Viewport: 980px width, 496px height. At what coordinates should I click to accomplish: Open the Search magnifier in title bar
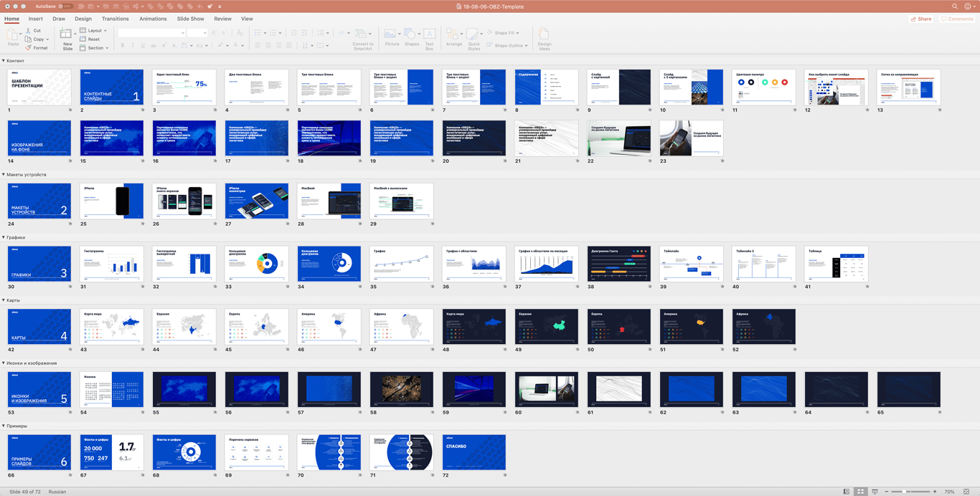click(955, 6)
